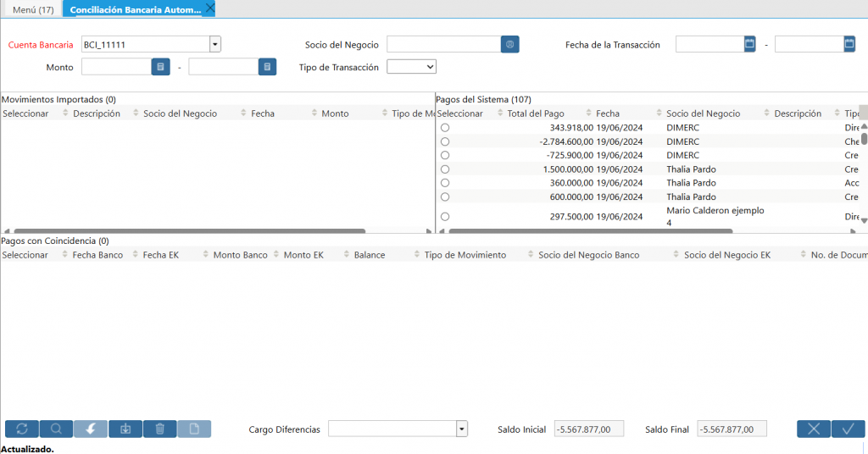Select the Mario Calderon 297.500,00 radio

445,217
